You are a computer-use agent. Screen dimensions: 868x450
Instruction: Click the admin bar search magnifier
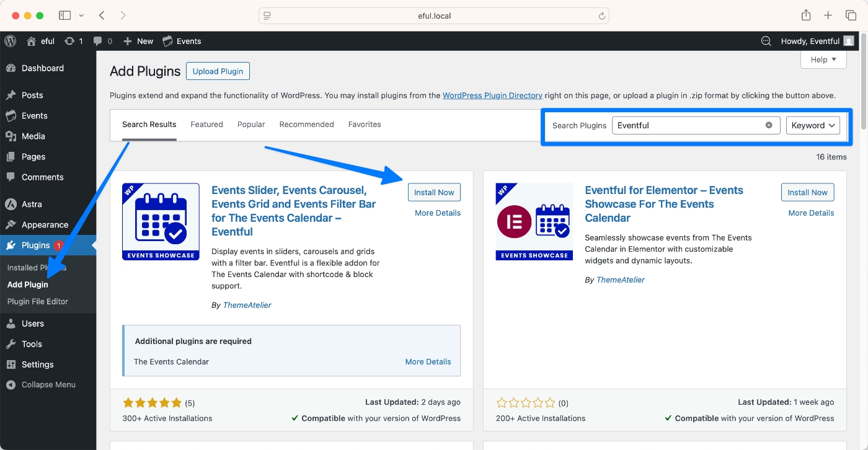766,41
